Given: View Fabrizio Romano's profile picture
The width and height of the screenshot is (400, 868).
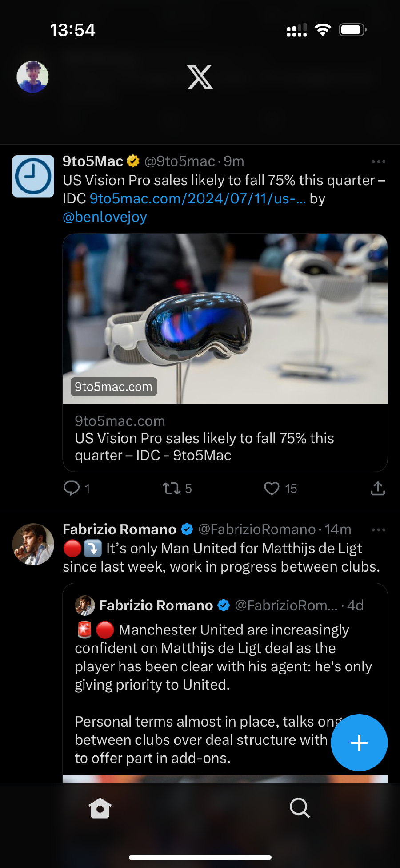Looking at the screenshot, I should click(33, 545).
